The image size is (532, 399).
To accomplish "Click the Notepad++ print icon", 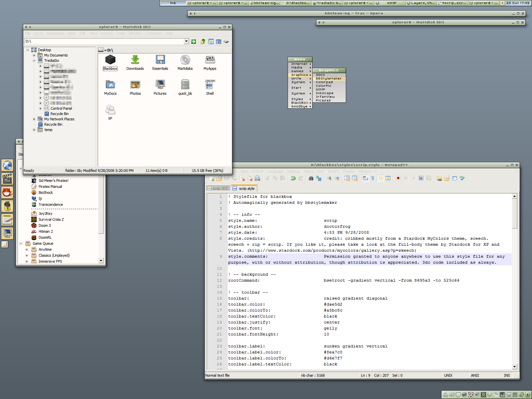I will (x=257, y=178).
